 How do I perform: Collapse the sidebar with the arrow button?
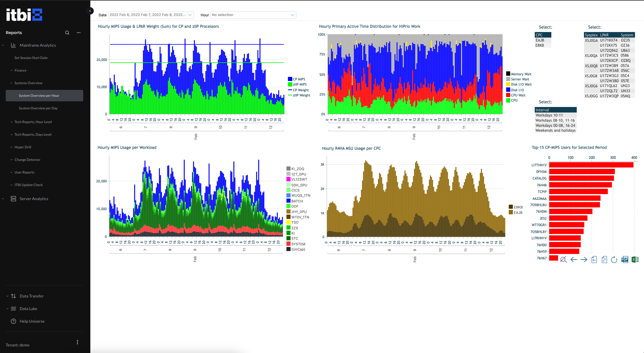tap(90, 11)
